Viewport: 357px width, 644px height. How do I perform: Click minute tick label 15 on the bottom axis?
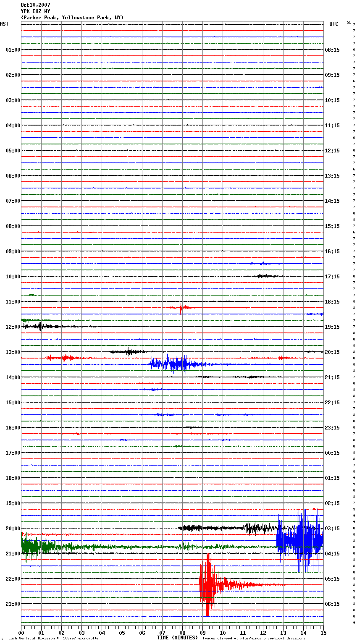(323, 633)
